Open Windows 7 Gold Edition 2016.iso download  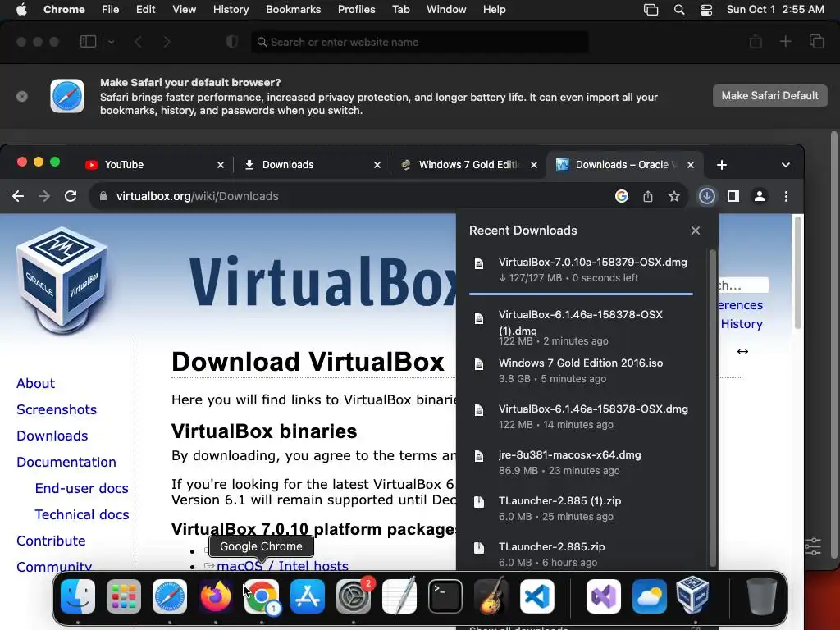point(582,370)
